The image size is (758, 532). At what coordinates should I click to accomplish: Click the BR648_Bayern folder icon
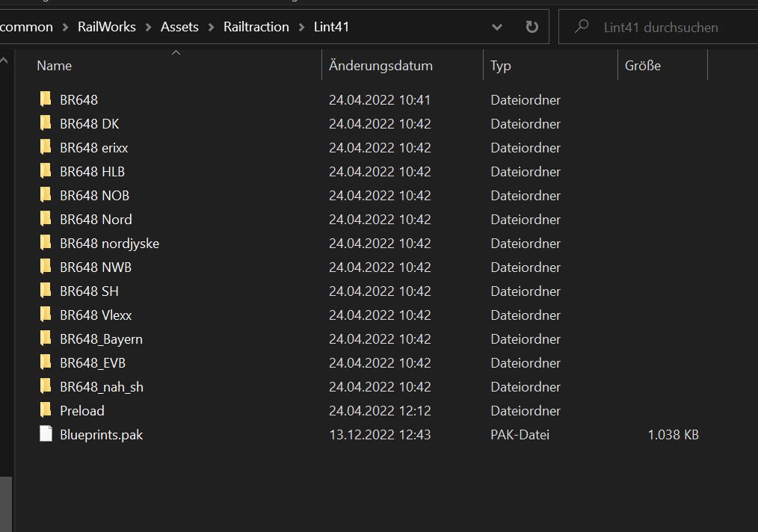tap(46, 338)
